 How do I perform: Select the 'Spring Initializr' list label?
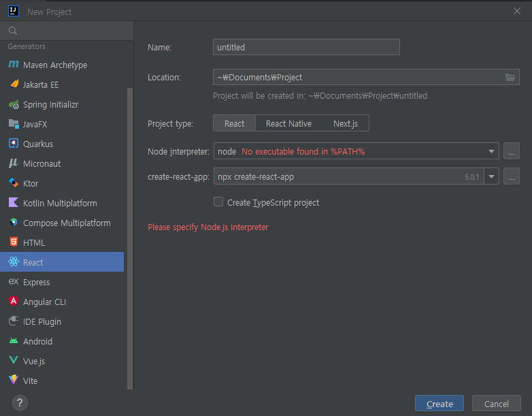[50, 105]
